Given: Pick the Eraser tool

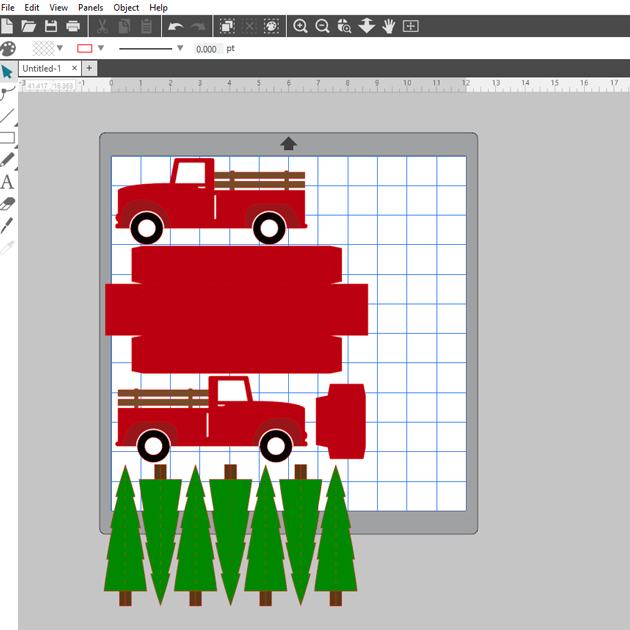Looking at the screenshot, I should point(7,204).
